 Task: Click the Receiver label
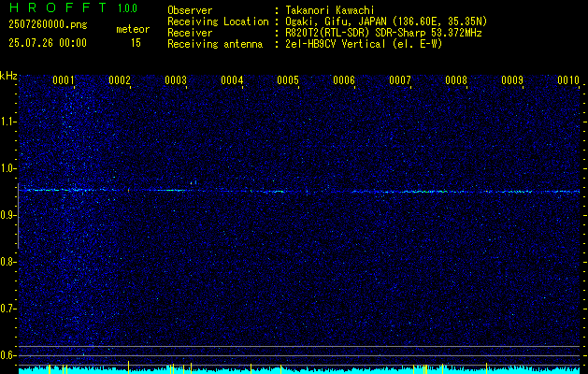pos(190,33)
